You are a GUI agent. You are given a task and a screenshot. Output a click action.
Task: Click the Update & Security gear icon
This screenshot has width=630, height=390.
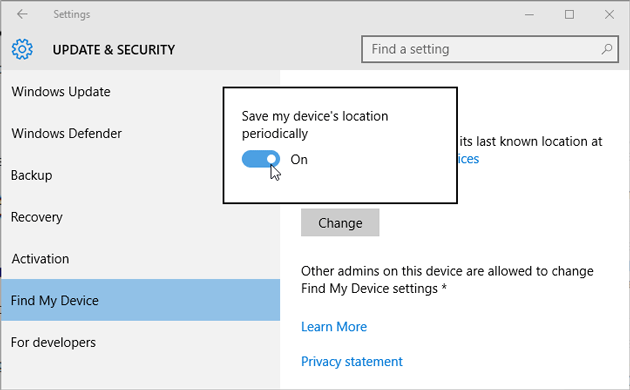tap(22, 49)
